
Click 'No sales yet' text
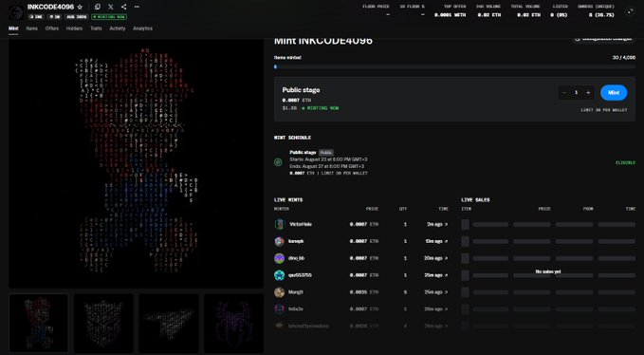(x=548, y=271)
